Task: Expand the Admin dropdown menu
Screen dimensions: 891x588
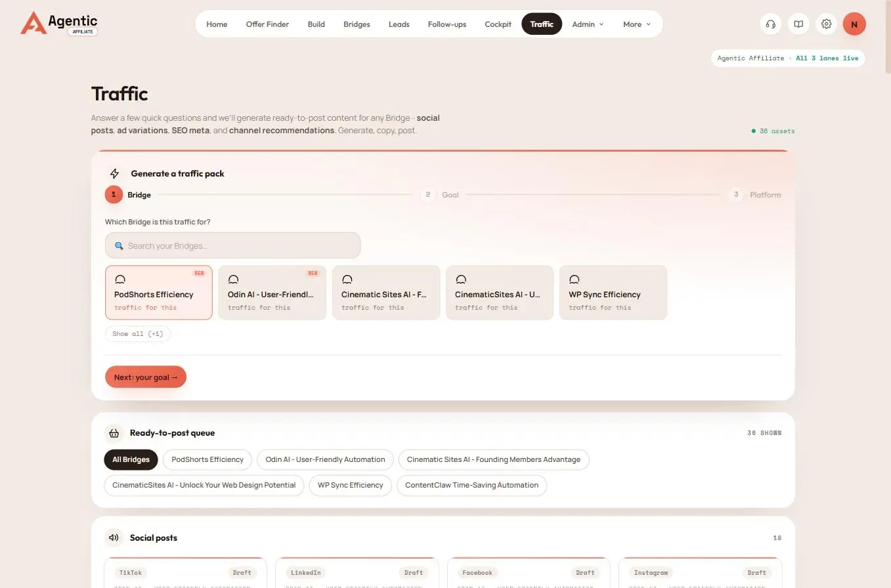Action: pyautogui.click(x=588, y=24)
